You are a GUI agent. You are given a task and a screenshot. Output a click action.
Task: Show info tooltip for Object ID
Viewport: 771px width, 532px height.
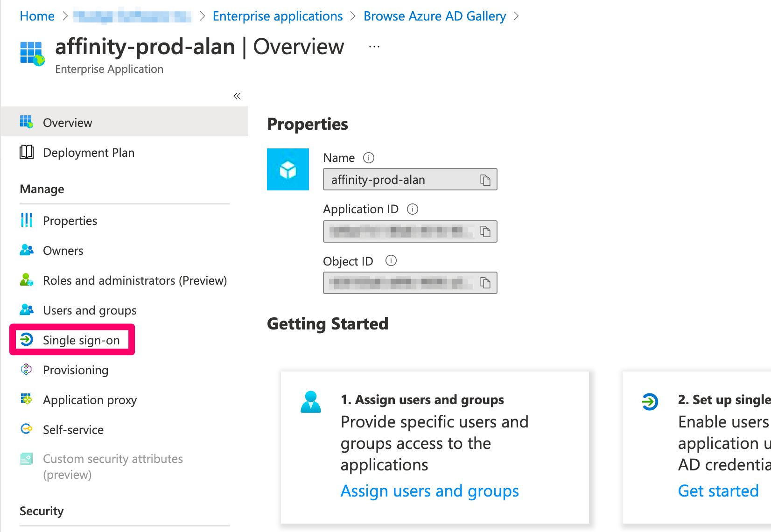point(391,261)
